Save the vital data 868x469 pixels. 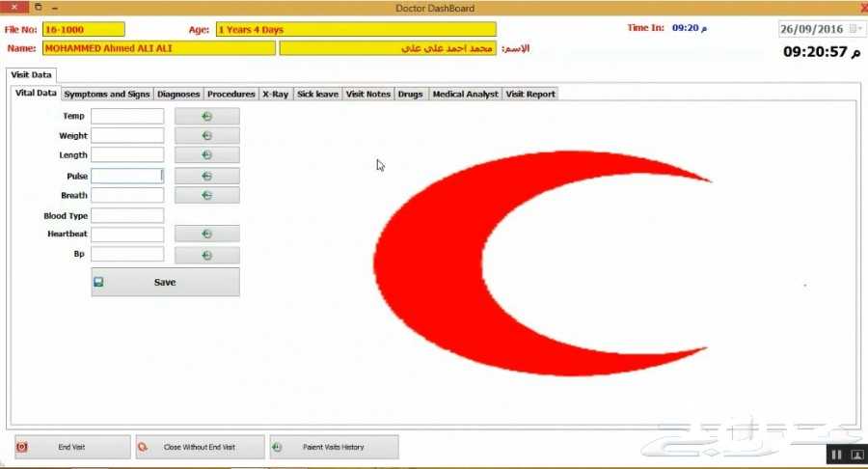[x=166, y=282]
